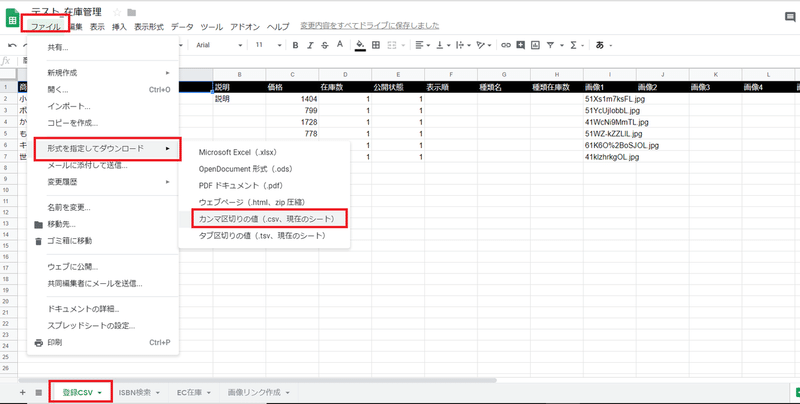800x404 pixels.
Task: Open the ファイル menu
Action: click(x=46, y=27)
